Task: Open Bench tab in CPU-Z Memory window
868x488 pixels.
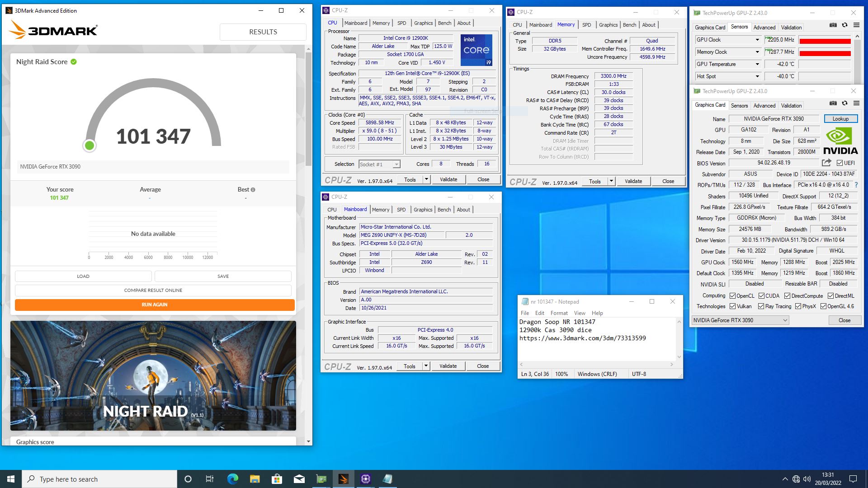Action: coord(629,25)
